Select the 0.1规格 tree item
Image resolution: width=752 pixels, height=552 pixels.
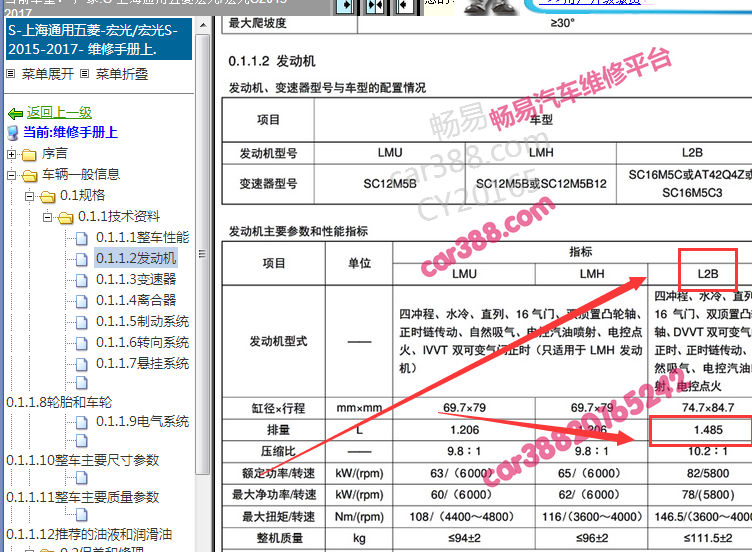point(82,196)
